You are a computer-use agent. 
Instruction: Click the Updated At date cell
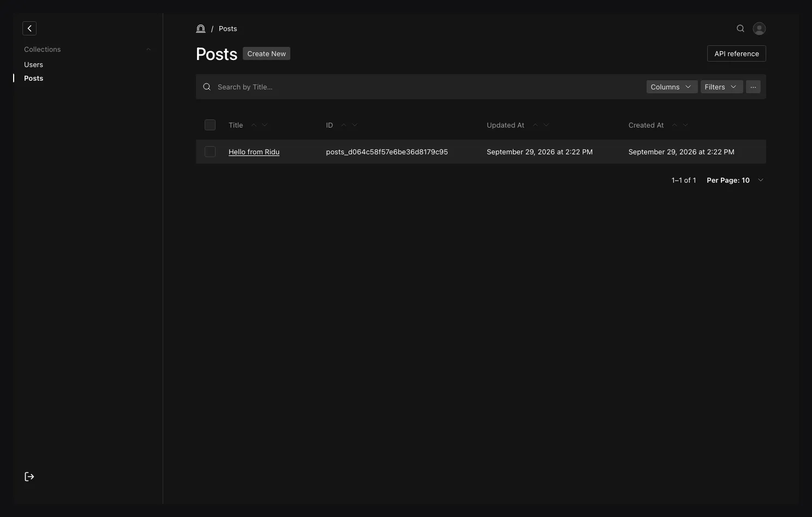pos(540,152)
